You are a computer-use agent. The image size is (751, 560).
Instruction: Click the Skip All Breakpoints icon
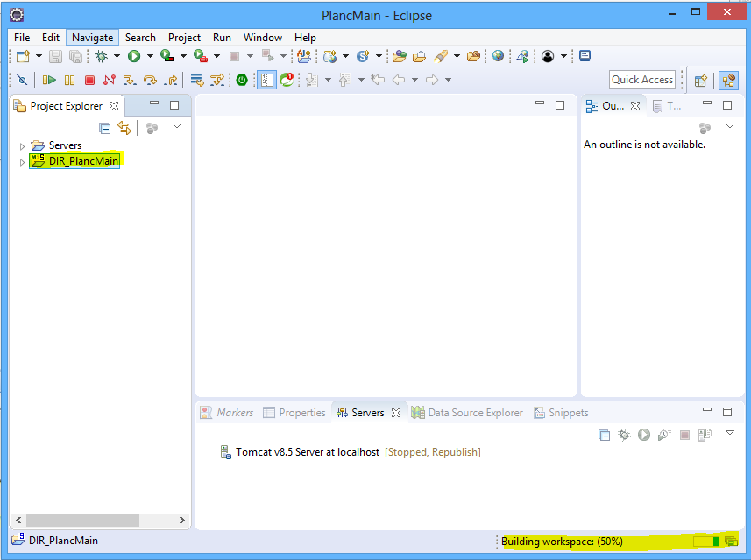point(22,80)
